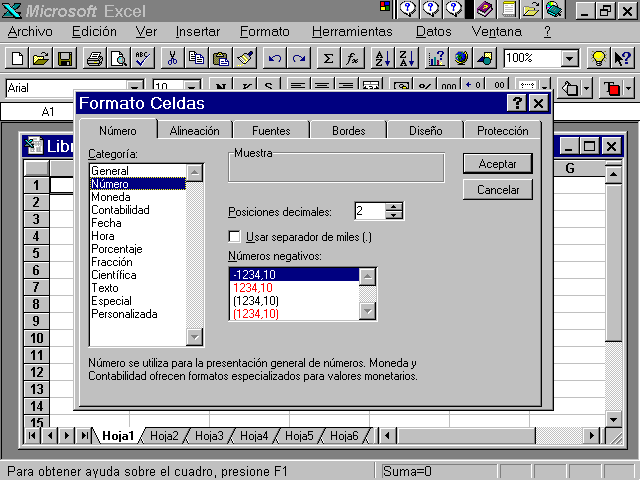Viewport: 640px width, 480px height.
Task: Increase decimal positions with up spinner
Action: point(394,207)
